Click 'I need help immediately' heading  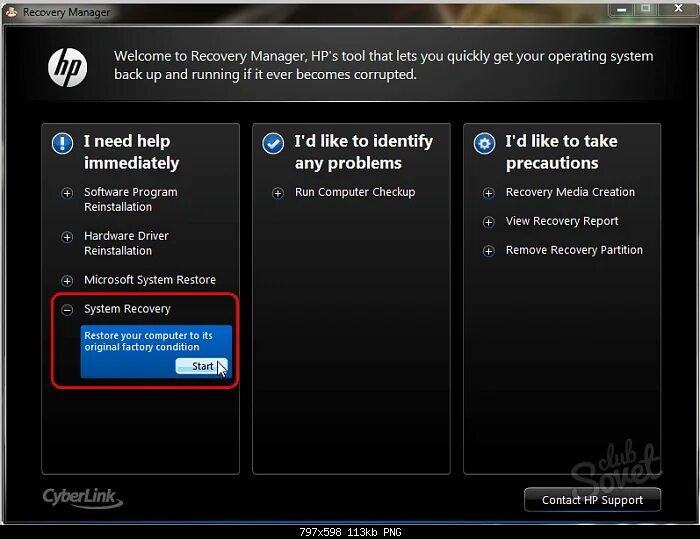pos(131,152)
